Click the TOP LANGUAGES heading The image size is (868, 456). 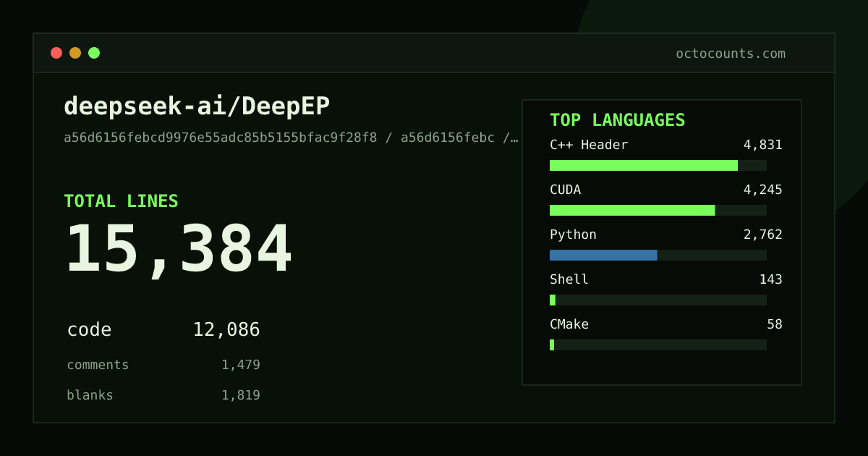click(618, 120)
